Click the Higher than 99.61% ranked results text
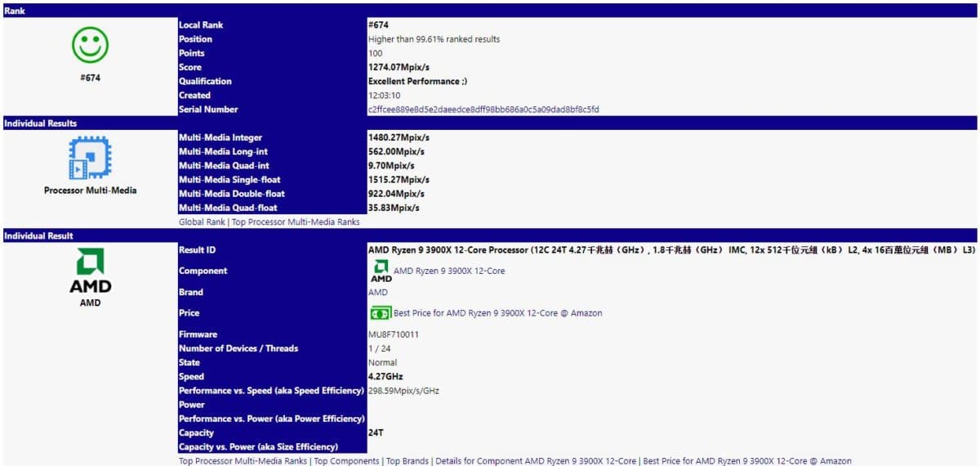Image resolution: width=980 pixels, height=466 pixels. [x=434, y=39]
